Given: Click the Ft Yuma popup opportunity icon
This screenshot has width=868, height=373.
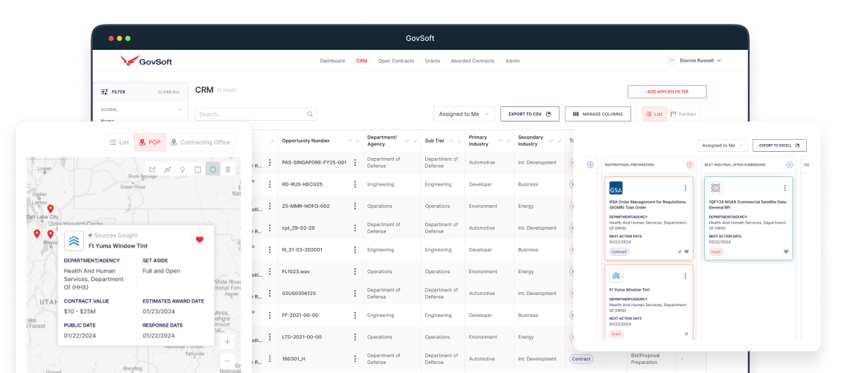Looking at the screenshot, I should click(74, 241).
